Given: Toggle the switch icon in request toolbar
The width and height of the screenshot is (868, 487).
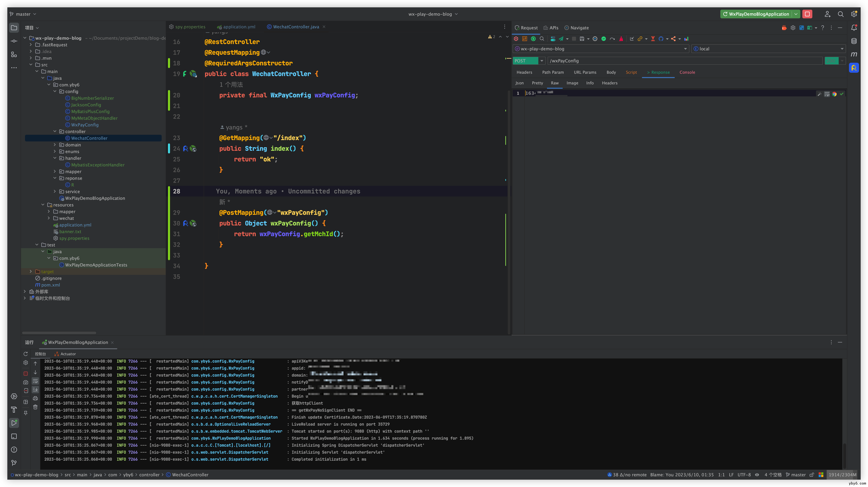Looking at the screenshot, I should point(553,39).
